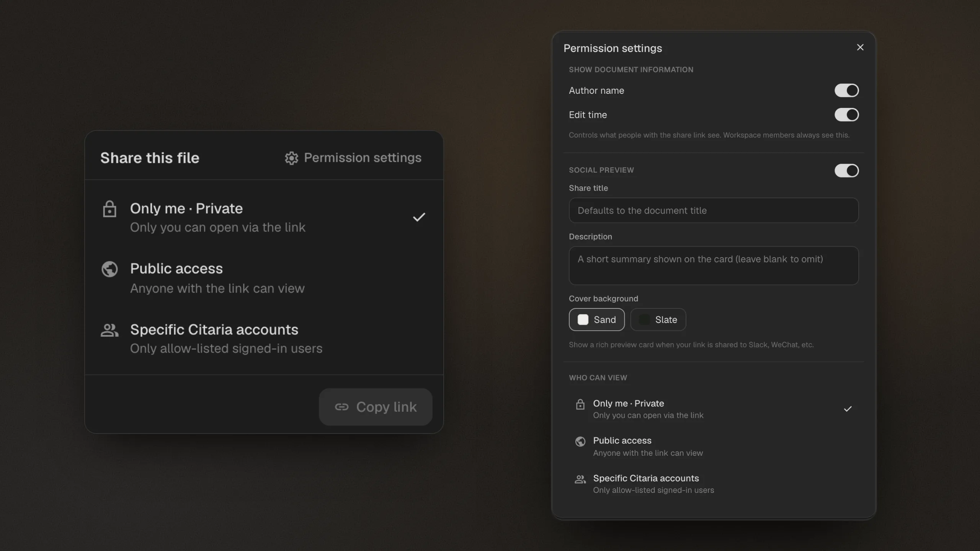The height and width of the screenshot is (551, 980).
Task: Select Public access under Who can view
Action: (714, 446)
